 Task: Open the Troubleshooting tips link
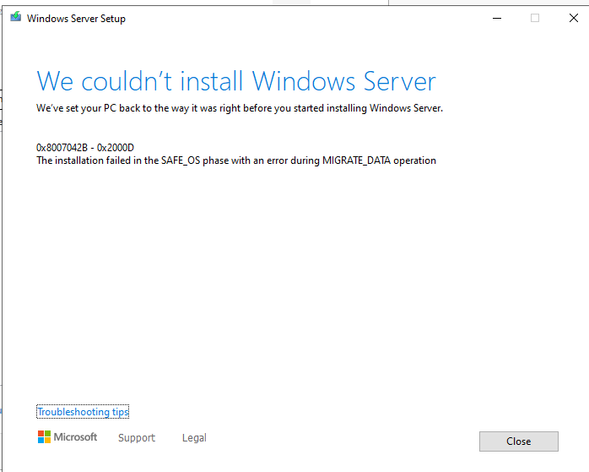83,412
